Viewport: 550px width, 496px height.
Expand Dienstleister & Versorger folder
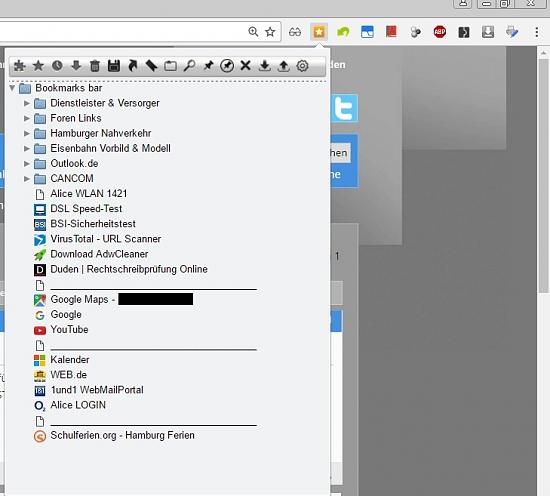(x=27, y=103)
